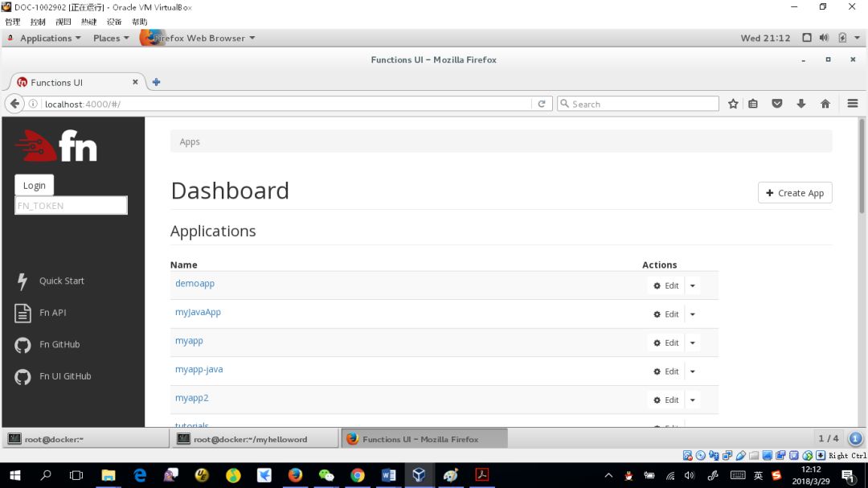
Task: Save page to Pocket icon
Action: point(777,104)
